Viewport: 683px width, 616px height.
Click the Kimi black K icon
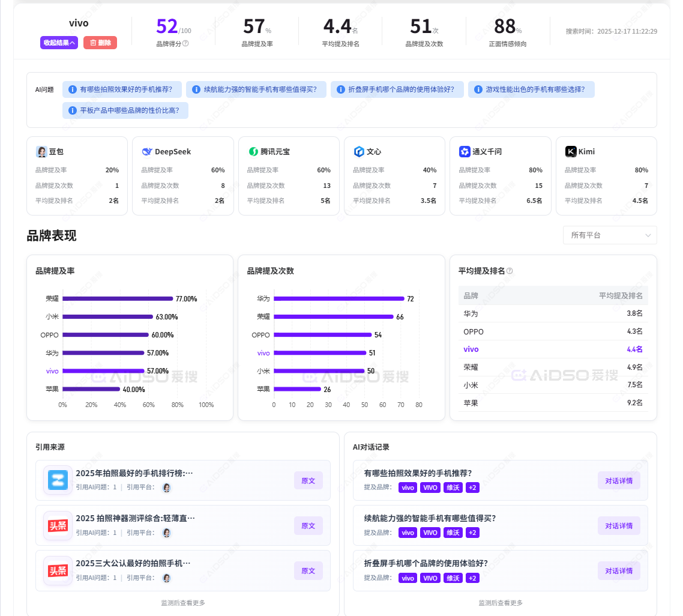[x=571, y=152]
